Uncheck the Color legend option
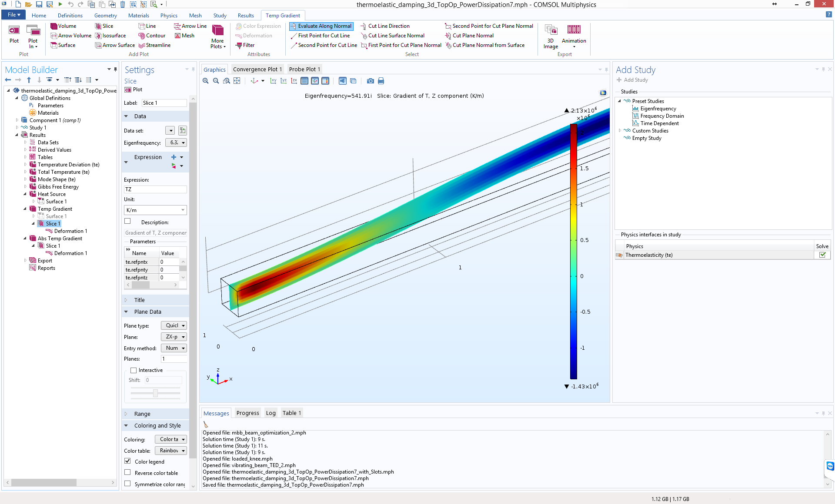Viewport: 835px width, 504px height. 128,461
